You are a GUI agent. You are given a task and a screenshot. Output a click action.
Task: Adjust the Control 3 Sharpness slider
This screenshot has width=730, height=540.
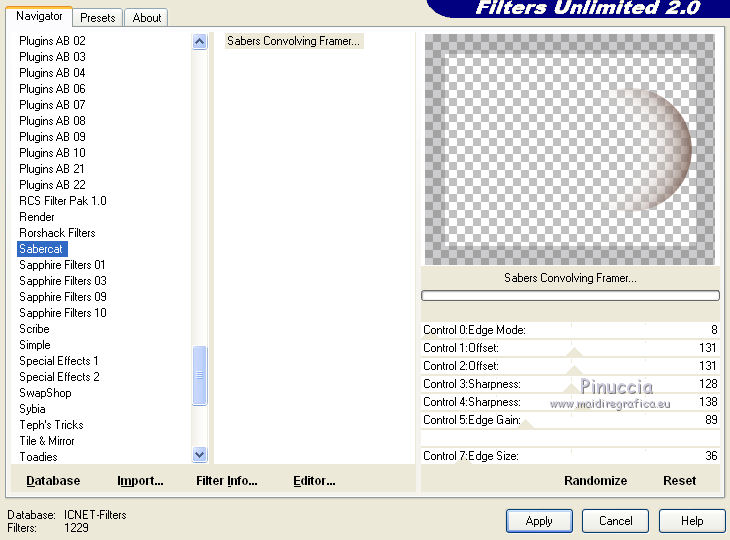570,384
